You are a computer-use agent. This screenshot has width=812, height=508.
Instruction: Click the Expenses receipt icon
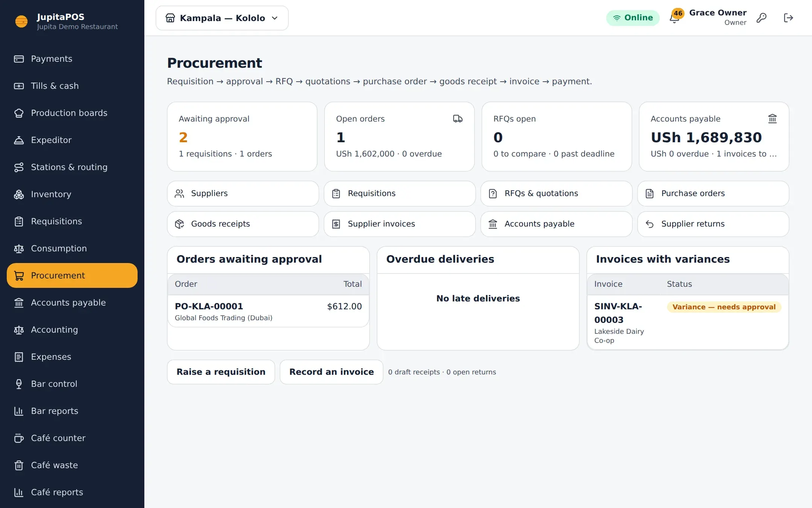pos(19,357)
